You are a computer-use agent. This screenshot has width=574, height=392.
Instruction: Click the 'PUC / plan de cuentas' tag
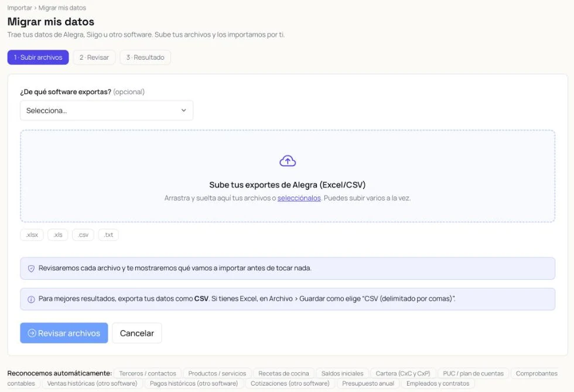tap(473, 373)
